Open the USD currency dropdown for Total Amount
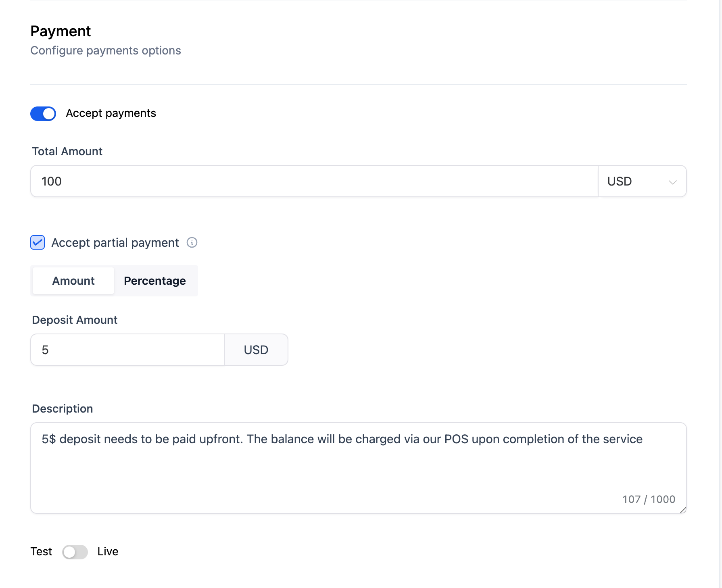Image resolution: width=722 pixels, height=588 pixels. [642, 181]
